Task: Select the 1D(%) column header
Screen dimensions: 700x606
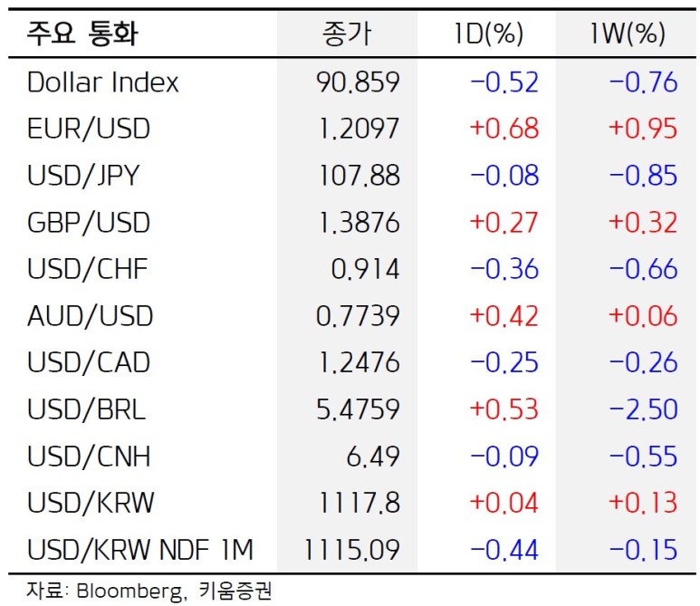Action: pos(488,34)
